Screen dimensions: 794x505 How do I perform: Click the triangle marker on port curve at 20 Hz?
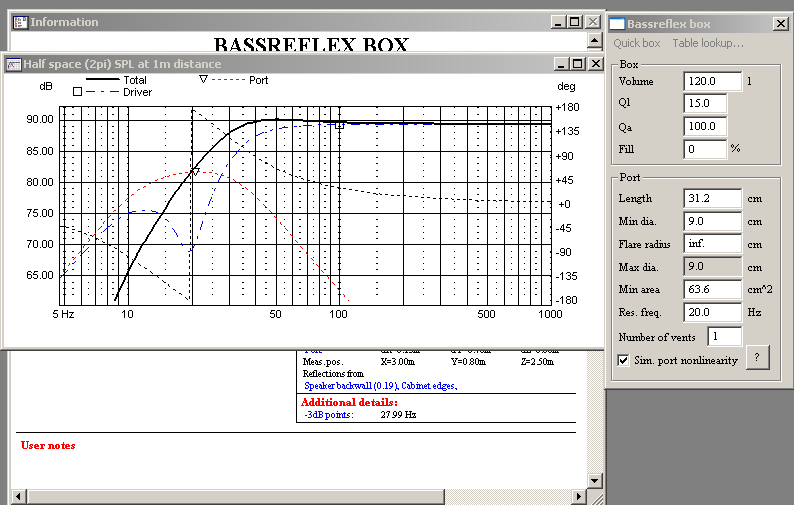point(195,172)
